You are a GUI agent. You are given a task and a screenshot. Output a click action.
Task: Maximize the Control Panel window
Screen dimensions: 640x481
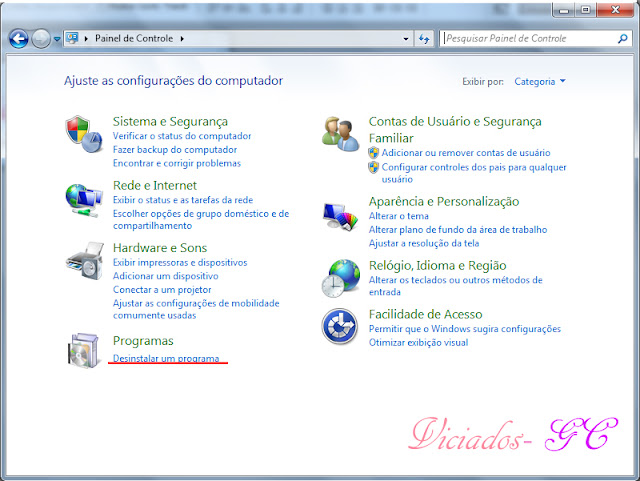tap(585, 10)
